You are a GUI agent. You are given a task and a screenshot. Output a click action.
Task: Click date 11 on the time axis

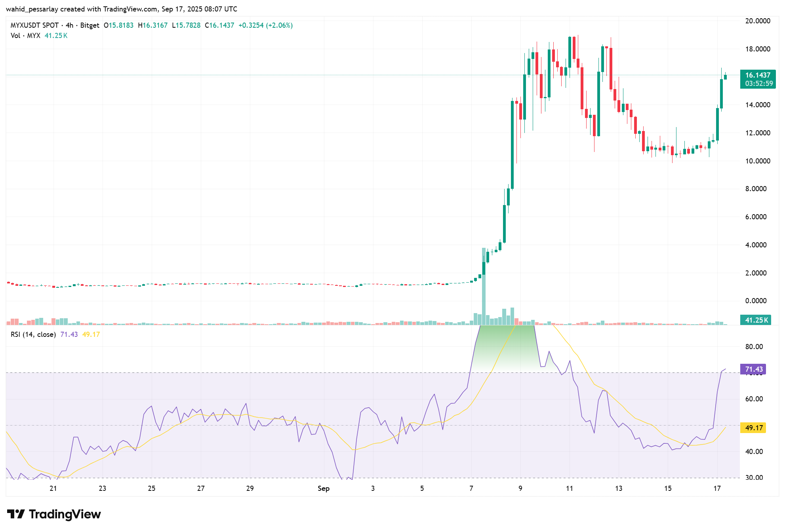pos(570,488)
